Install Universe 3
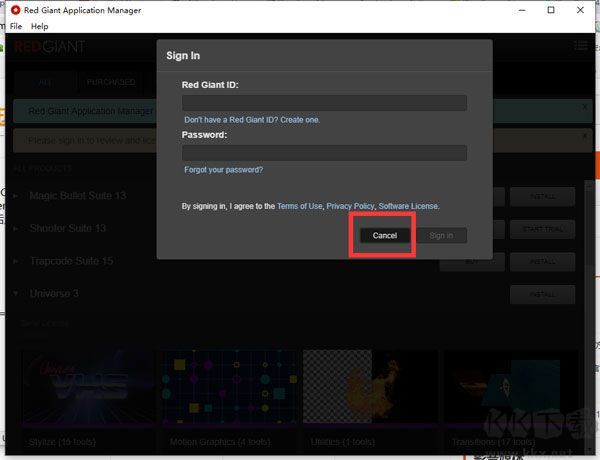Viewport: 600px width, 460px height. [542, 294]
